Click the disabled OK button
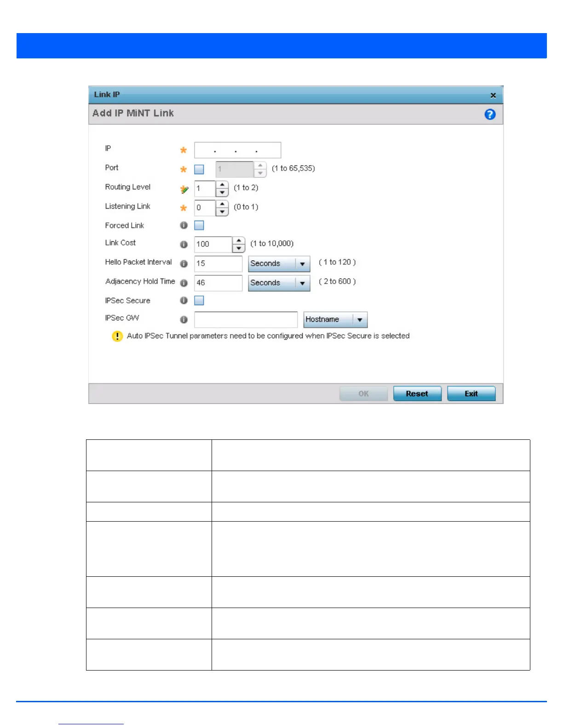This screenshot has width=563, height=728. (363, 394)
